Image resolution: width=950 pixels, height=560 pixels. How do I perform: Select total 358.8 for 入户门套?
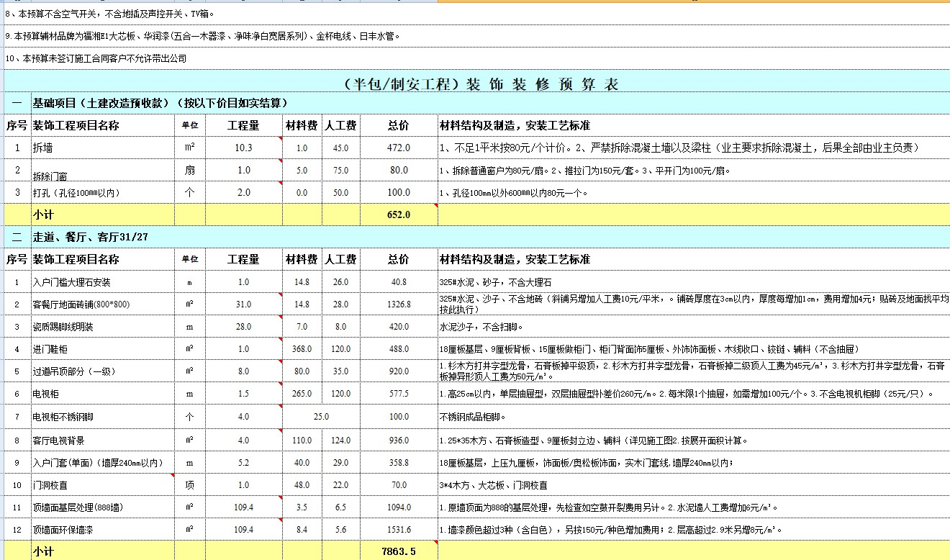click(399, 462)
